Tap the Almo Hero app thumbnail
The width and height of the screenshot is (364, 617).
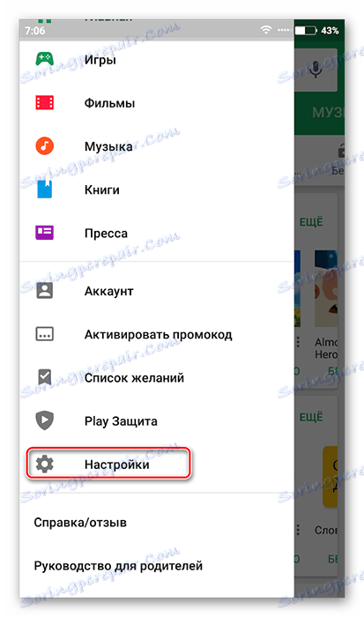point(326,288)
